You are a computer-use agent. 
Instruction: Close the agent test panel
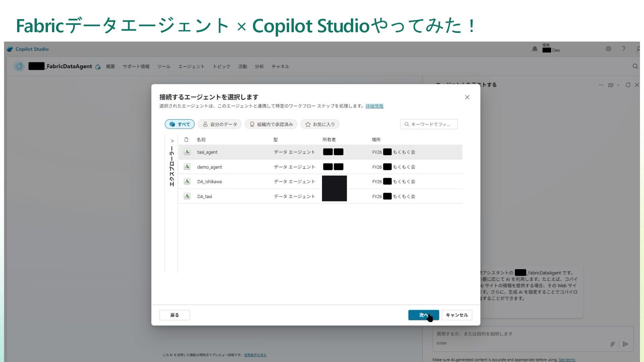[x=637, y=85]
